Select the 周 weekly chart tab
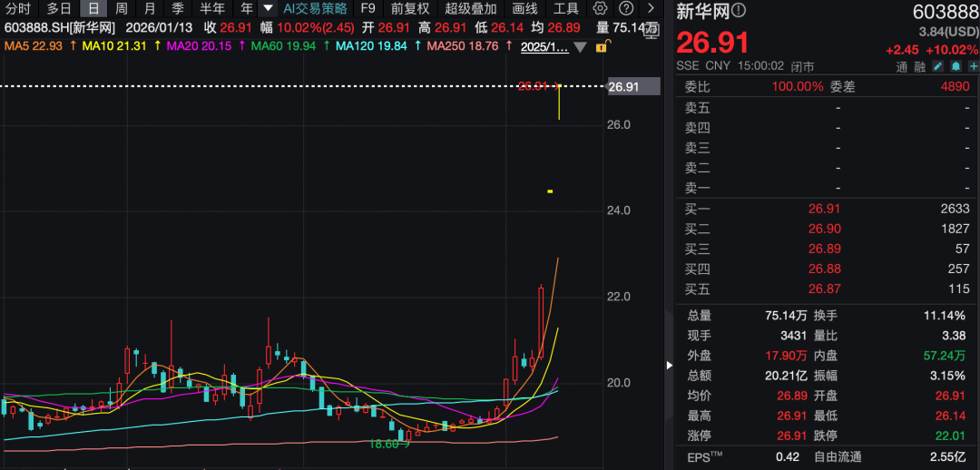Image resolution: width=980 pixels, height=470 pixels. (x=122, y=9)
